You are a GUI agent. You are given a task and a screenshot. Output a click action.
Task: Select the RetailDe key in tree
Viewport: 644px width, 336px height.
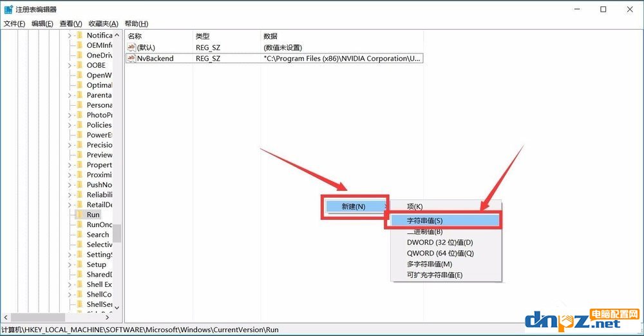tap(99, 204)
